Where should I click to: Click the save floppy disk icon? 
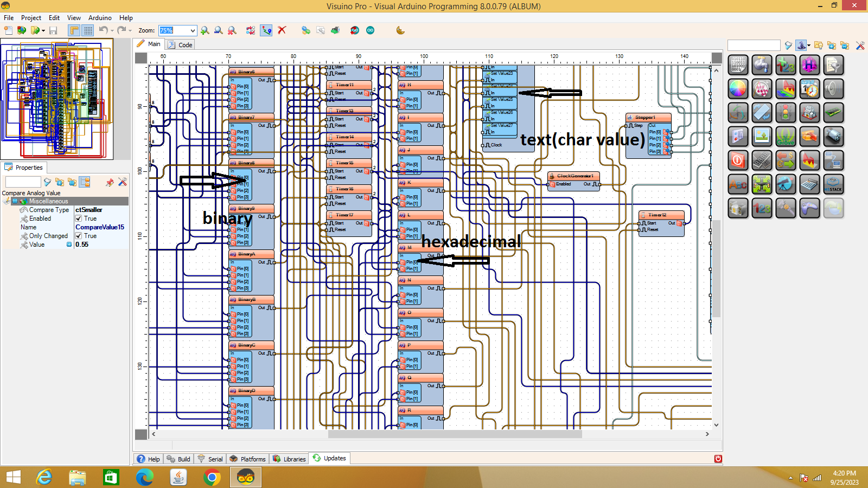click(53, 30)
